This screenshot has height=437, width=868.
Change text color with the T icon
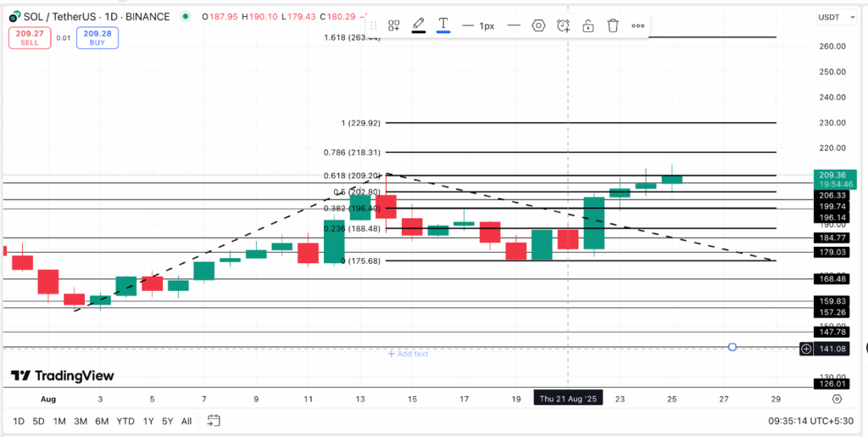point(442,25)
